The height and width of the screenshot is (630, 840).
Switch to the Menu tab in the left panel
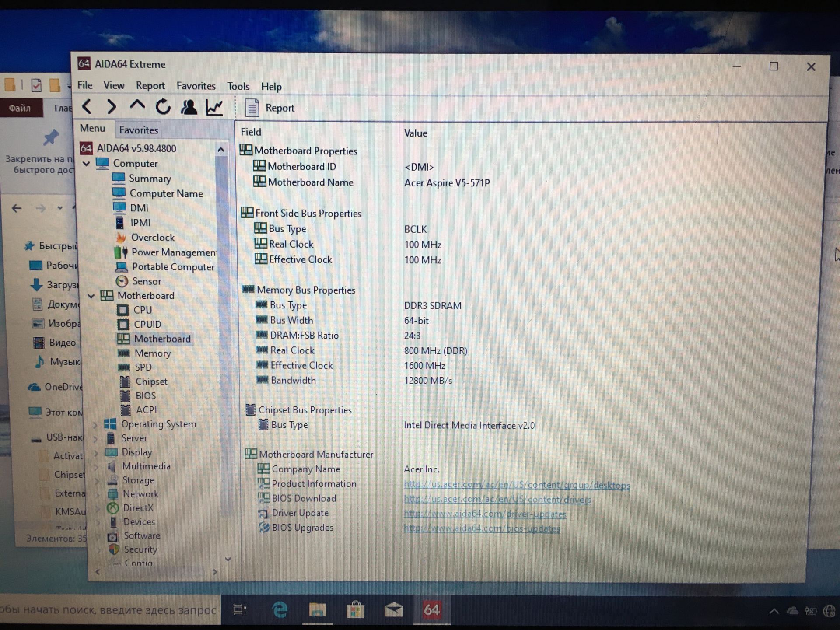click(x=92, y=128)
